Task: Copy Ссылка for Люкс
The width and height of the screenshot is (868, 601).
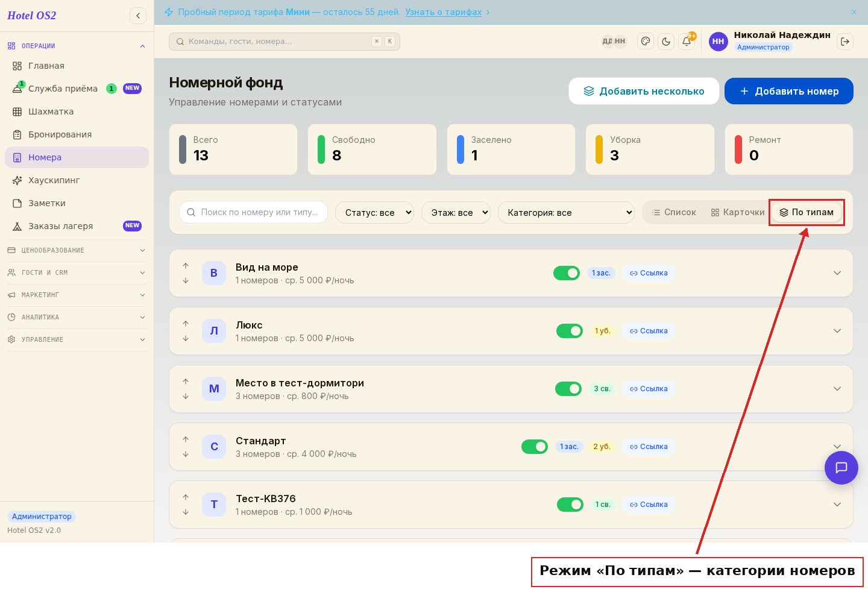Action: [649, 331]
